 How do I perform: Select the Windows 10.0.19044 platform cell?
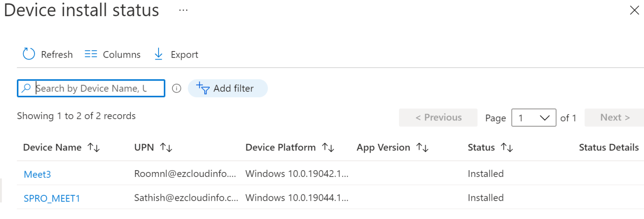point(297,198)
